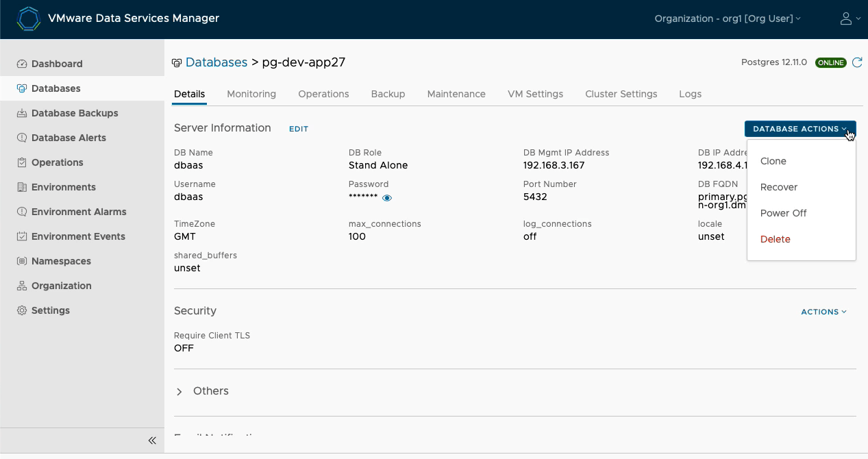Click the Environments building icon in sidebar

coord(22,187)
